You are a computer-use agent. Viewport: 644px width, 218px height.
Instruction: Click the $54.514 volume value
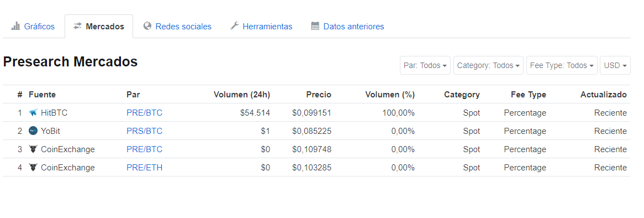pos(255,113)
